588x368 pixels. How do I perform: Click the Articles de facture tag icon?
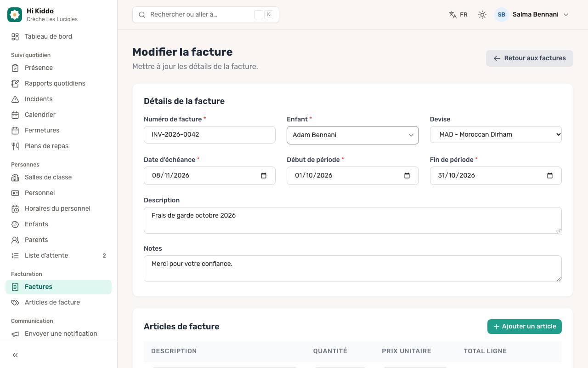coord(15,303)
